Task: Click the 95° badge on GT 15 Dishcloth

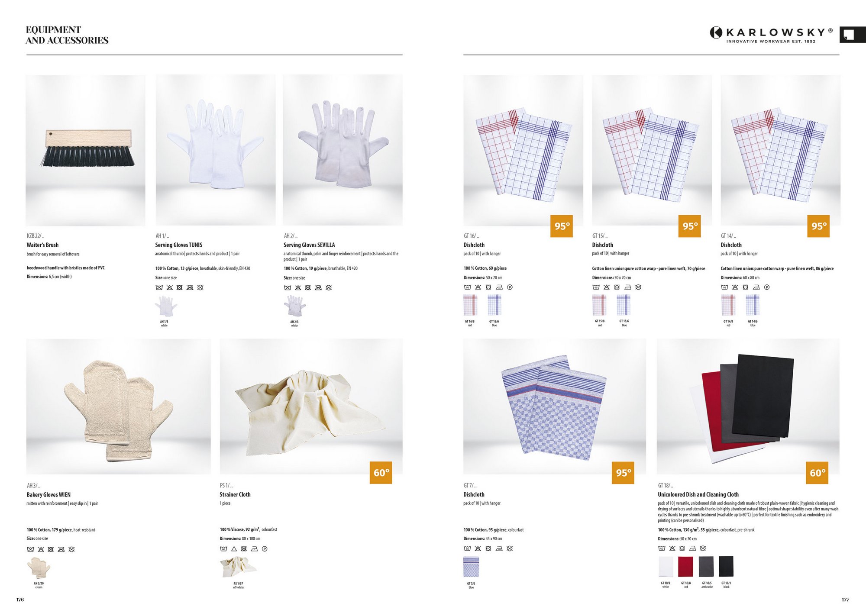Action: pyautogui.click(x=690, y=226)
